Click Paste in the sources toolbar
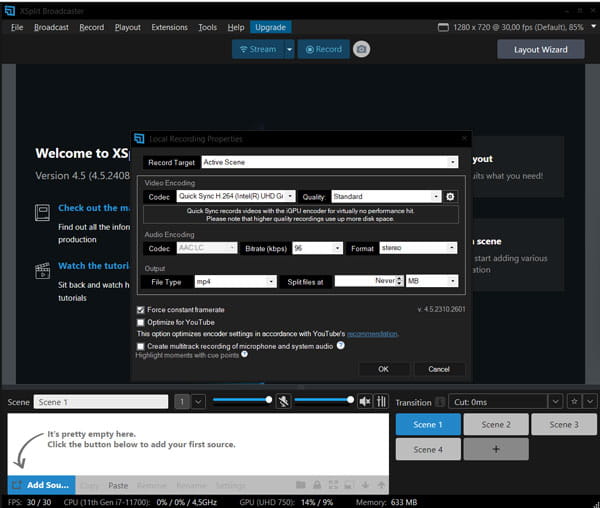Viewport: 600px width, 508px height. click(118, 485)
